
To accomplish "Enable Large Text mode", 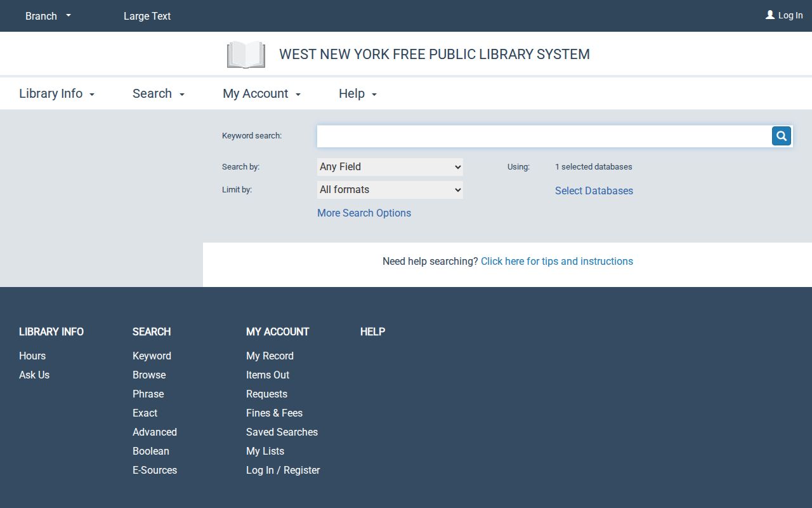I will click(147, 16).
